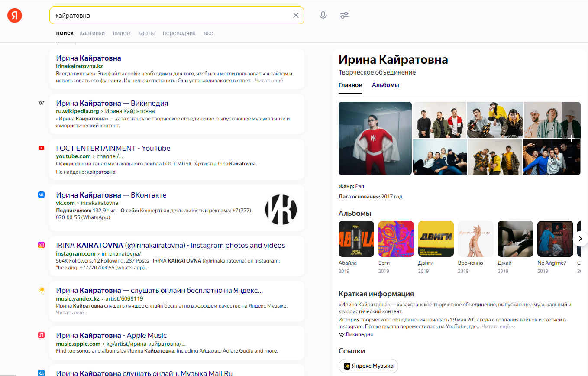Open Ирина Кайратовна — Википедия result
Image resolution: width=588 pixels, height=376 pixels.
112,103
